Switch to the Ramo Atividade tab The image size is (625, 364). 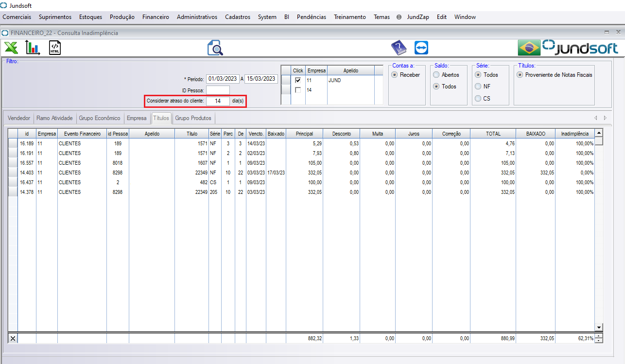coord(54,118)
